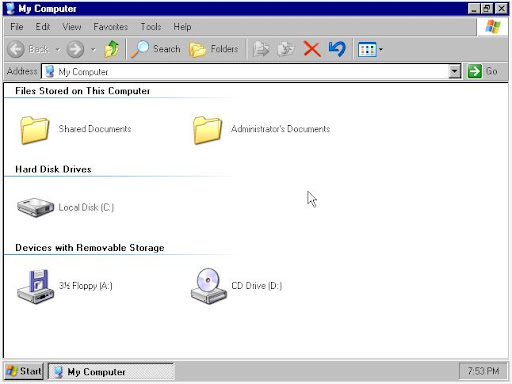Open the Help menu
Viewport: 512px width, 384px height.
[x=182, y=27]
